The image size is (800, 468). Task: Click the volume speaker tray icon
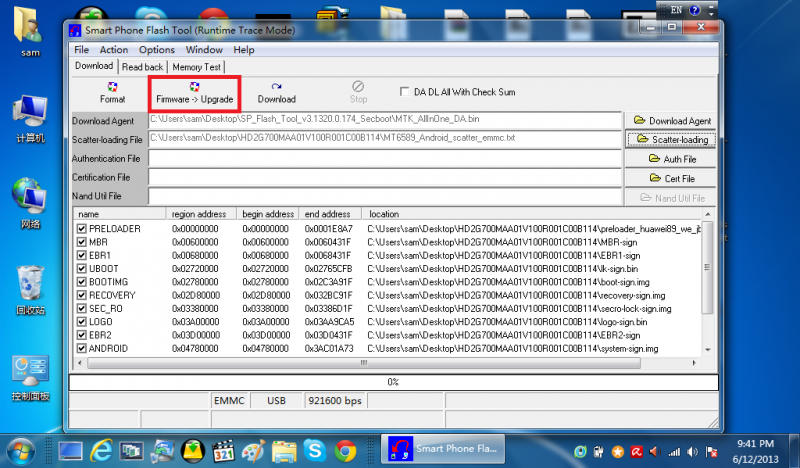pos(692,452)
